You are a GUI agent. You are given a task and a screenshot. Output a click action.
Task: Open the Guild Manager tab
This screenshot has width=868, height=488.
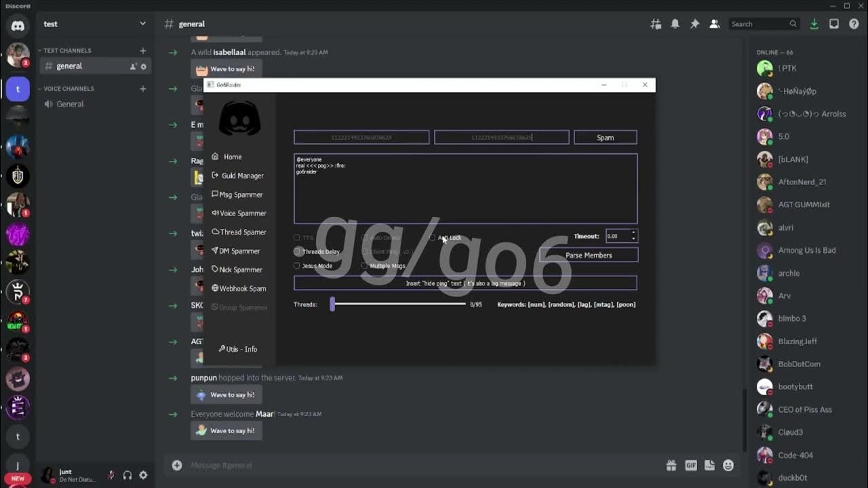pos(237,176)
